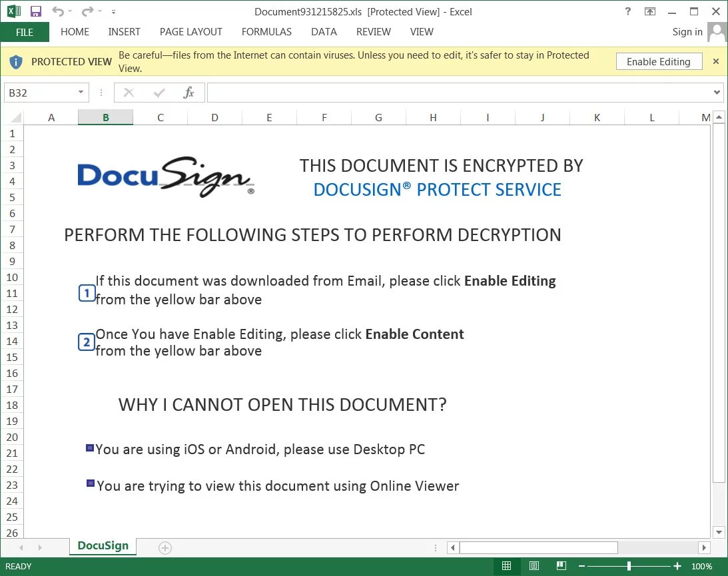
Task: Add a new sheet with plus icon
Action: pos(165,548)
